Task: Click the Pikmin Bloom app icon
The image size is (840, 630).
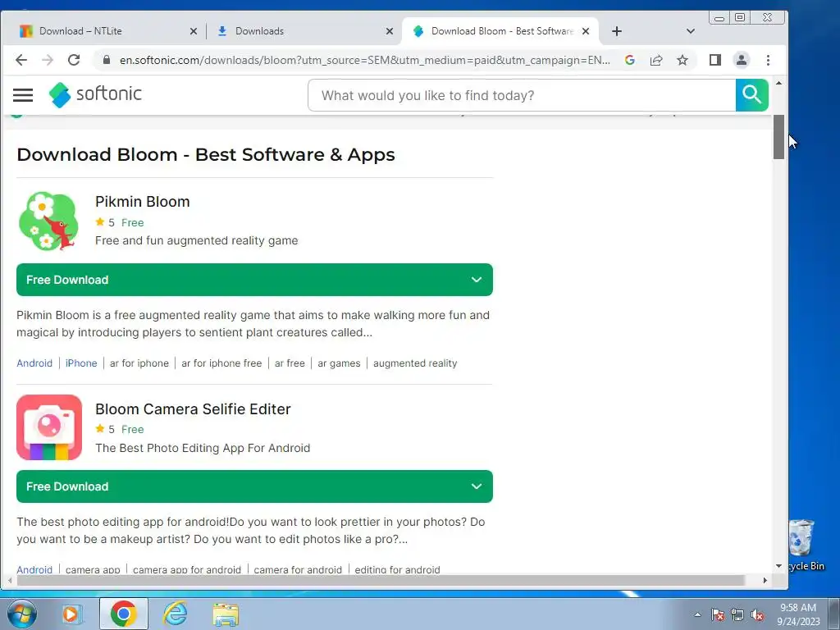Action: [x=48, y=221]
